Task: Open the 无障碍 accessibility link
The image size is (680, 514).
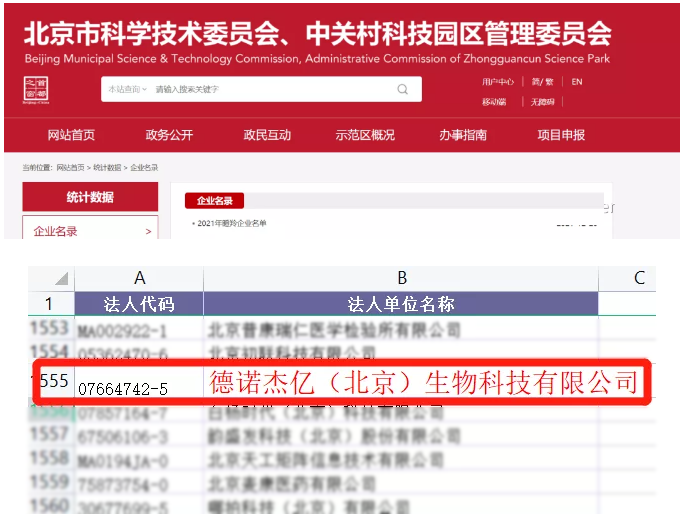Action: tap(543, 101)
